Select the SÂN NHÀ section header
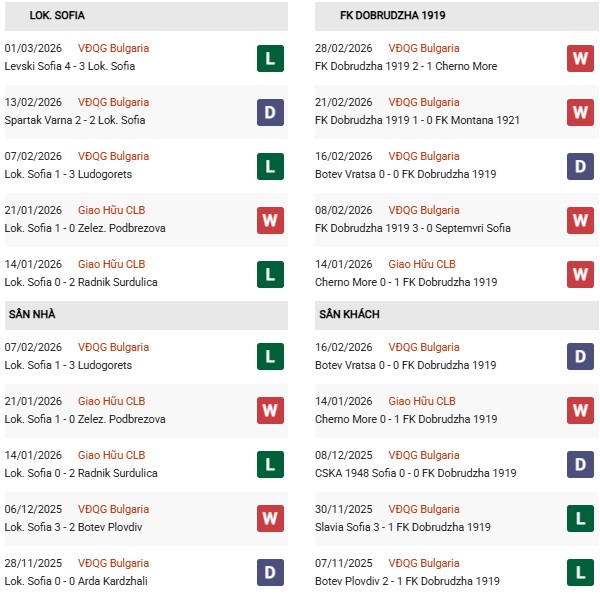 pyautogui.click(x=30, y=314)
